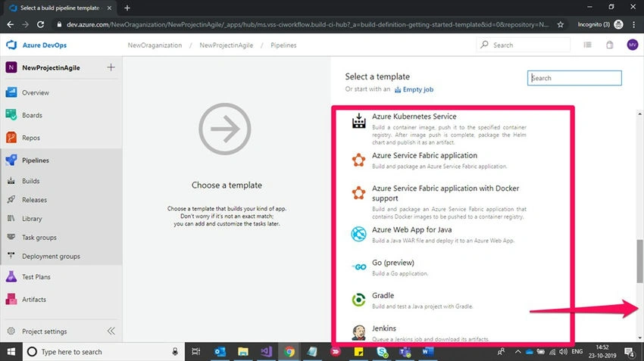Click the Windows taskbar search box

[103, 352]
